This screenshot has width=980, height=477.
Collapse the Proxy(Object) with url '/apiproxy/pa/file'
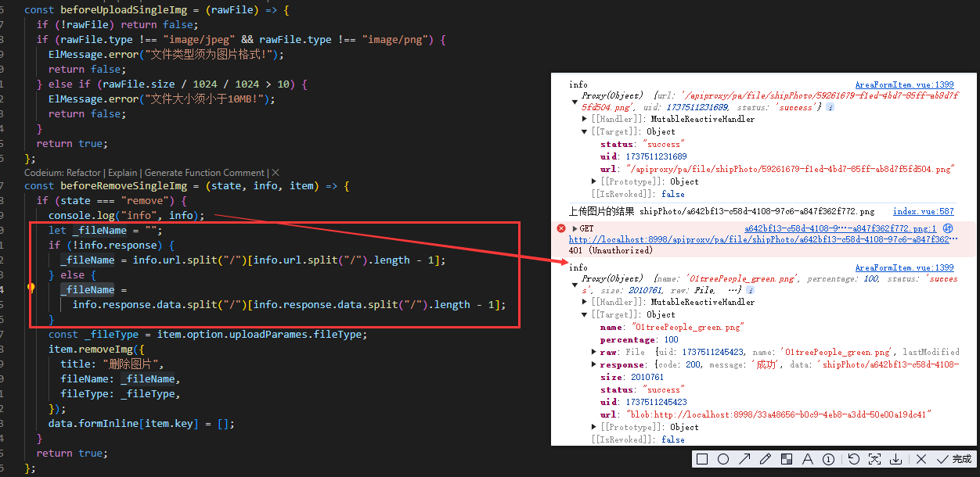pyautogui.click(x=575, y=102)
